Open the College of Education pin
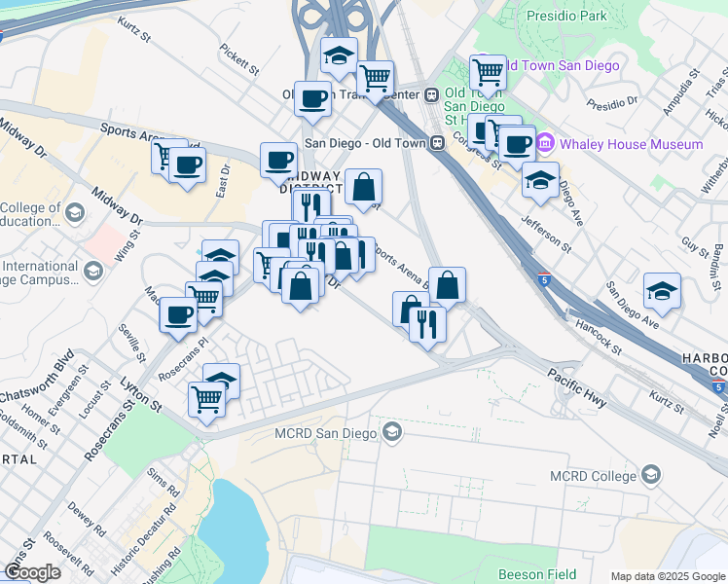The width and height of the screenshot is (728, 584). [75, 212]
